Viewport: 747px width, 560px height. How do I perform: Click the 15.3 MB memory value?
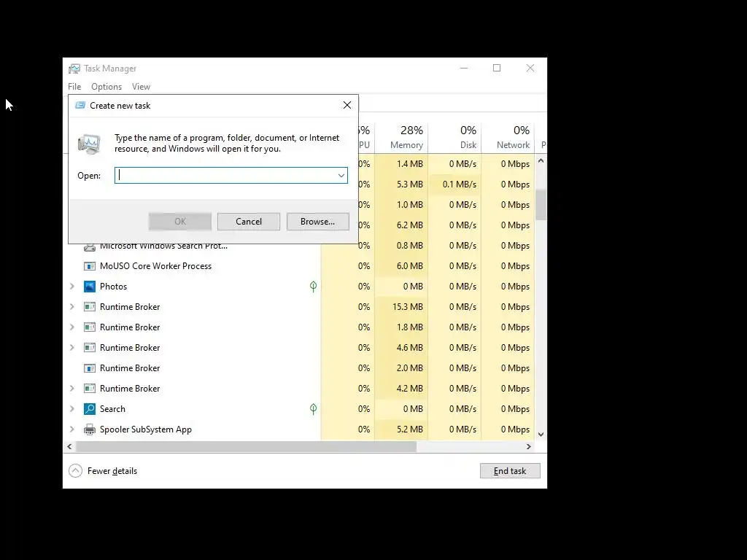coord(408,307)
